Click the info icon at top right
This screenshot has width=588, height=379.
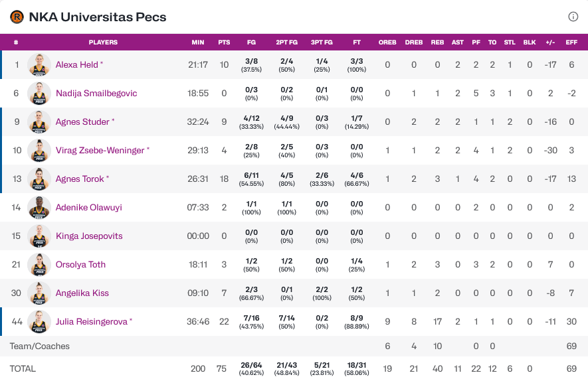point(573,17)
